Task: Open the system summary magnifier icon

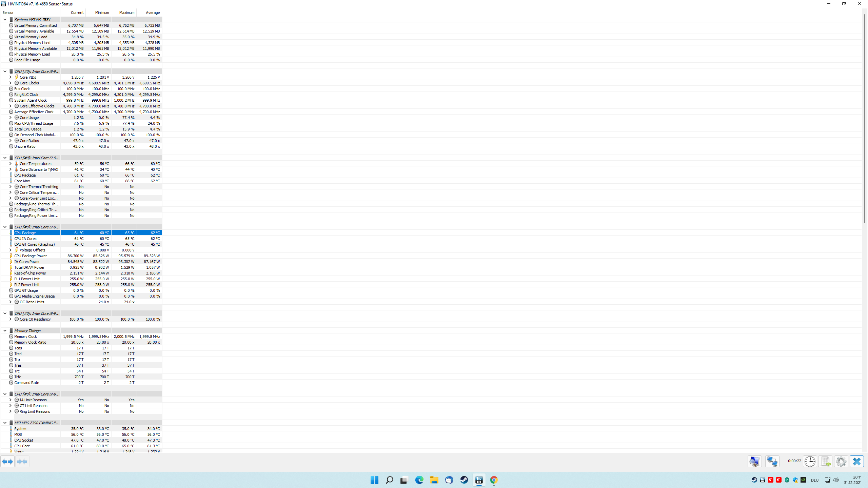Action: click(754, 462)
